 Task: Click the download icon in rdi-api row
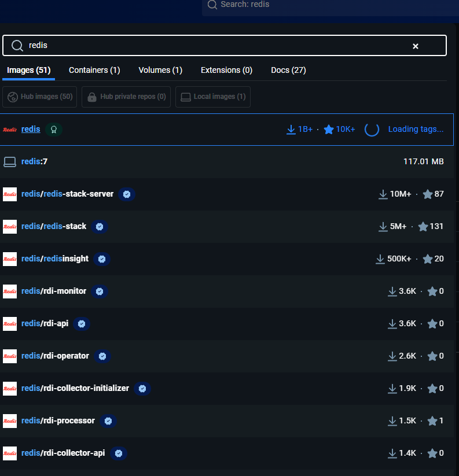click(x=392, y=324)
